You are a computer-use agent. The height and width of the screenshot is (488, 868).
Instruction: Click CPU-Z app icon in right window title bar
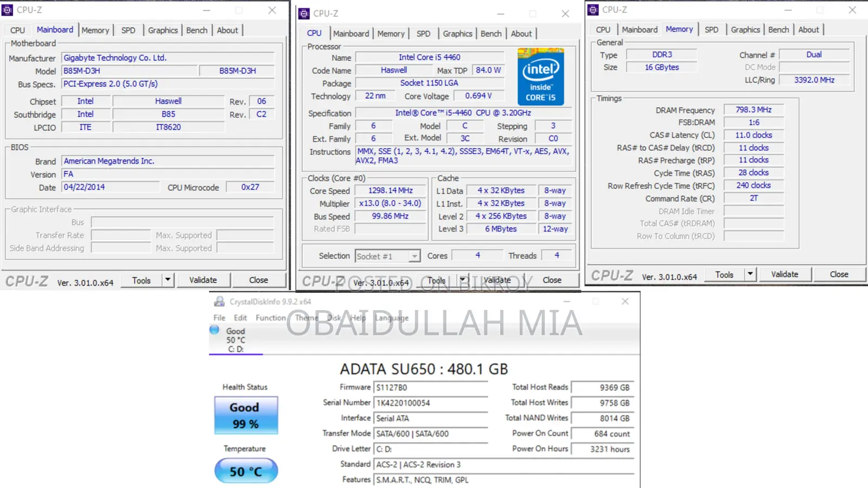pos(593,10)
